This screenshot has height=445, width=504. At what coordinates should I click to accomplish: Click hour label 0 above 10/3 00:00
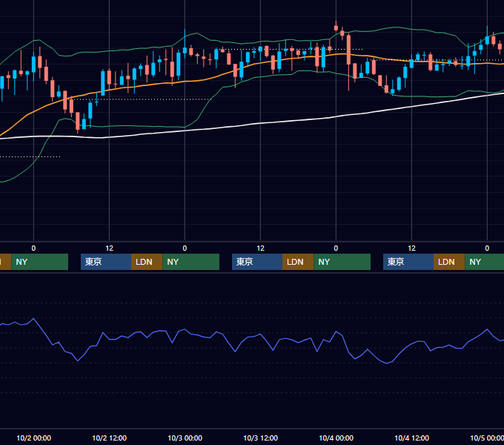click(x=185, y=248)
